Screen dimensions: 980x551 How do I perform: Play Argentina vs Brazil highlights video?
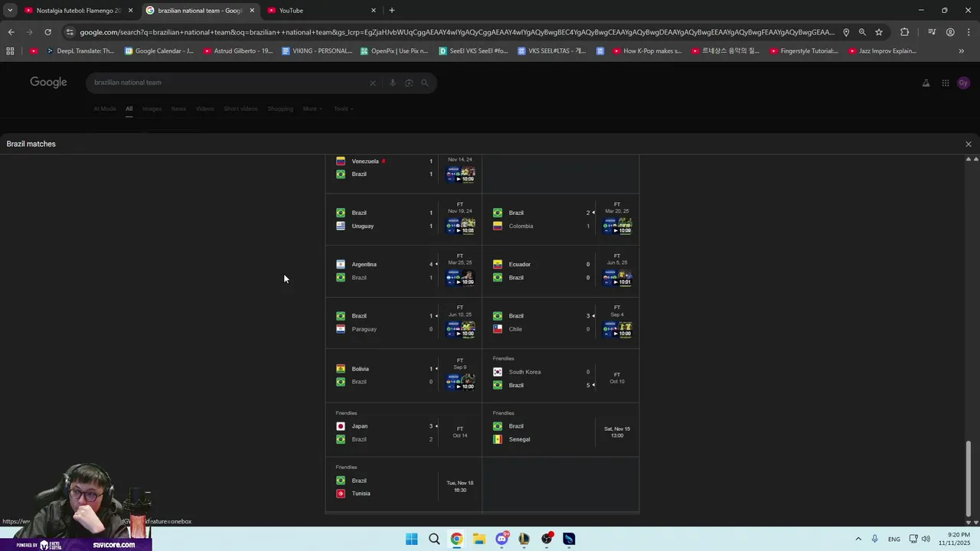click(461, 277)
